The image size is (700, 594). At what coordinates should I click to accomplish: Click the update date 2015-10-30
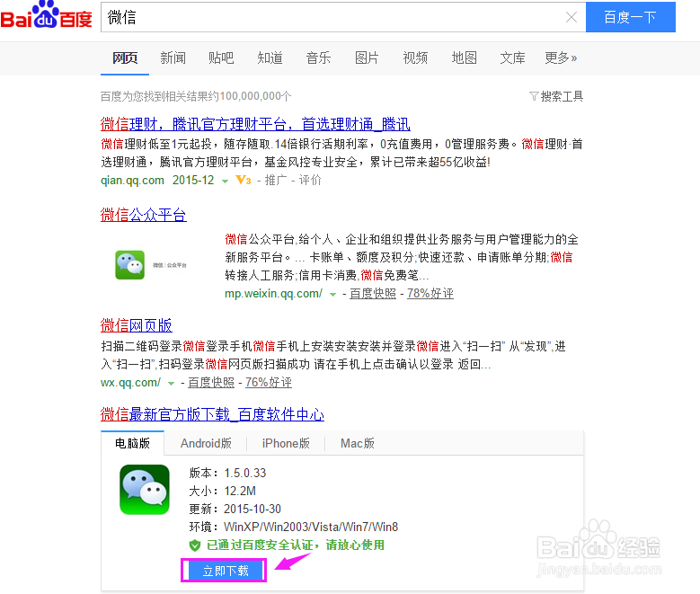click(253, 510)
